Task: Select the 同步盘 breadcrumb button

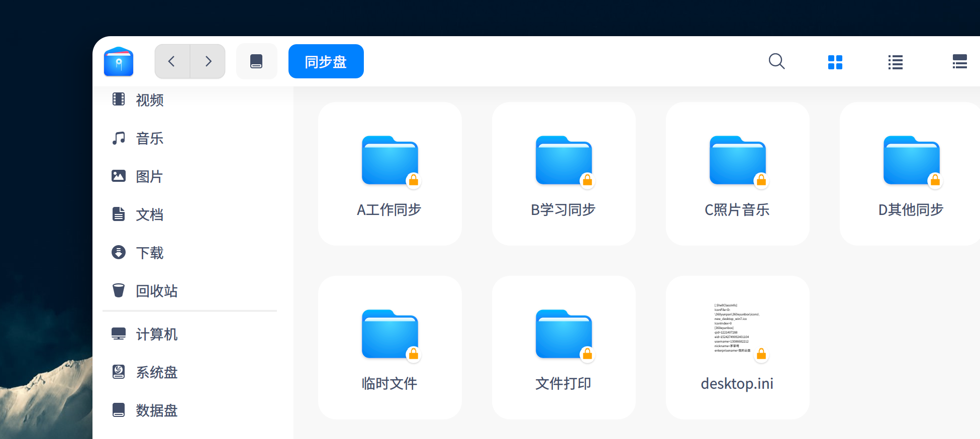Action: click(326, 61)
